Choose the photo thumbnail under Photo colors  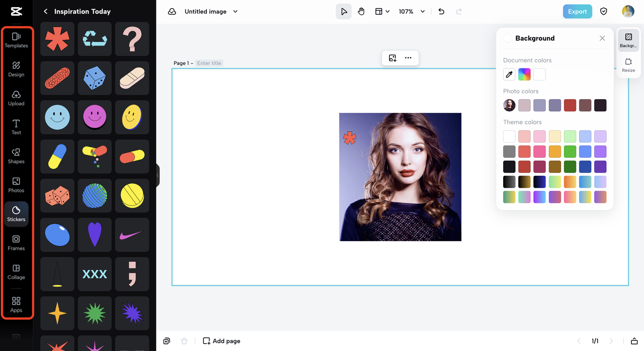(509, 105)
